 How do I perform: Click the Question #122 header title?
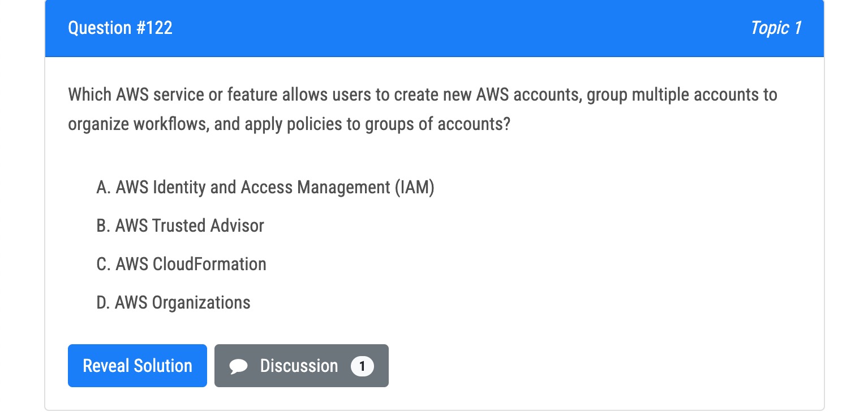pos(120,28)
